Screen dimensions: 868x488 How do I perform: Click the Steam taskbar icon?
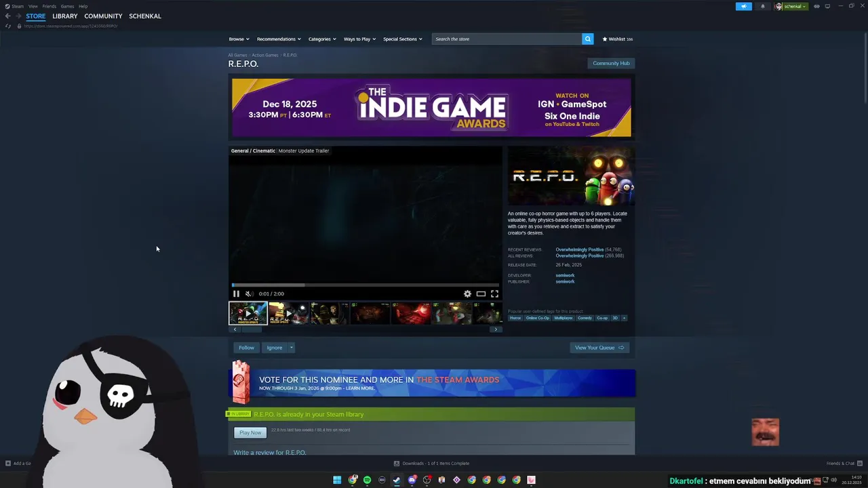click(397, 480)
